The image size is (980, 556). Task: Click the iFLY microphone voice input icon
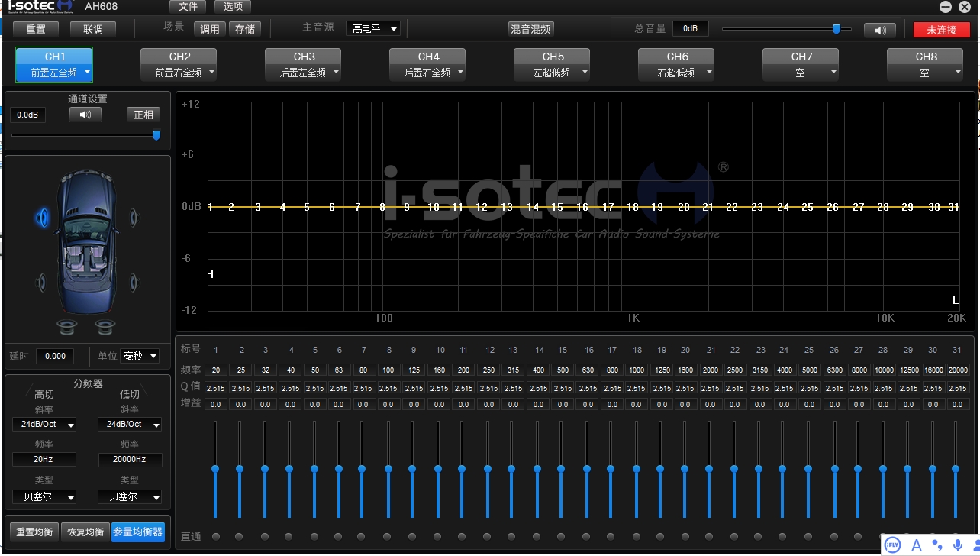click(x=958, y=545)
